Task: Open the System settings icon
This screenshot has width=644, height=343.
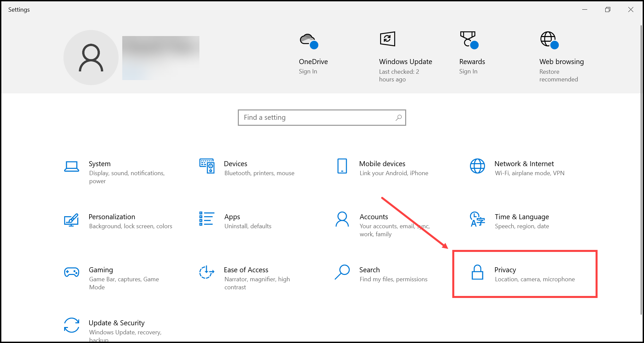Action: [x=71, y=166]
